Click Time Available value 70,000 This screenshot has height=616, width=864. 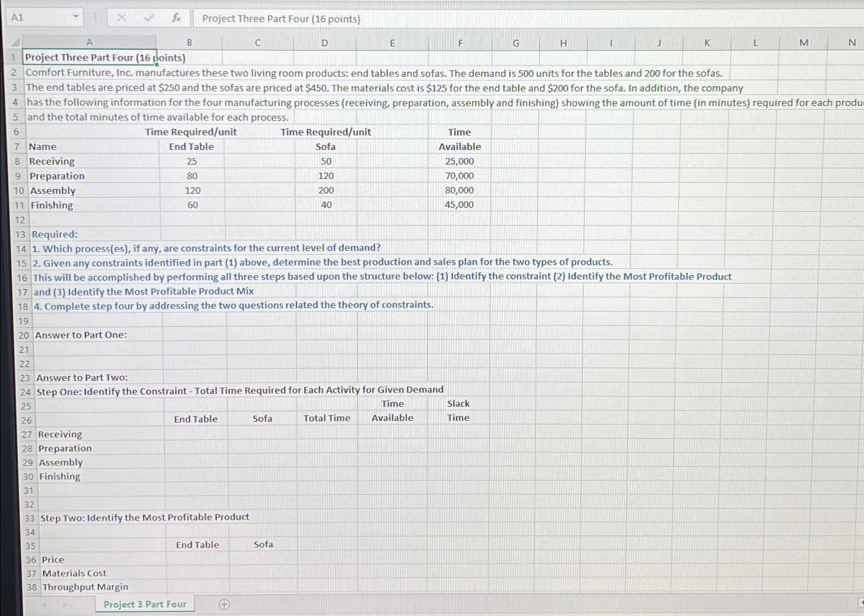tap(459, 176)
